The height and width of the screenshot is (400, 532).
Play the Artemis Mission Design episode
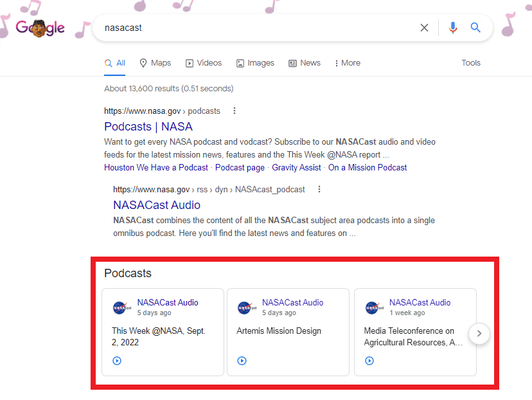pyautogui.click(x=242, y=361)
